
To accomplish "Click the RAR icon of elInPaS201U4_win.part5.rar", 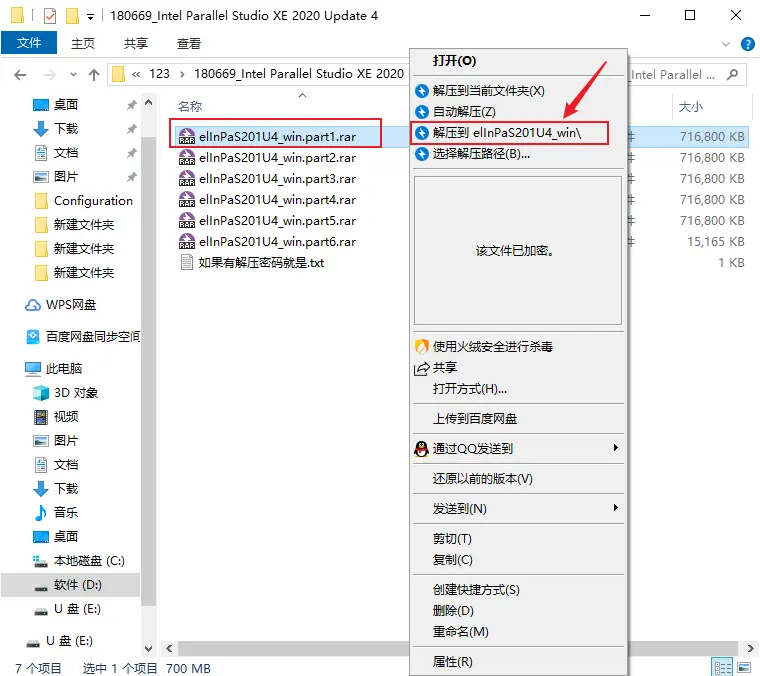I will coord(187,220).
